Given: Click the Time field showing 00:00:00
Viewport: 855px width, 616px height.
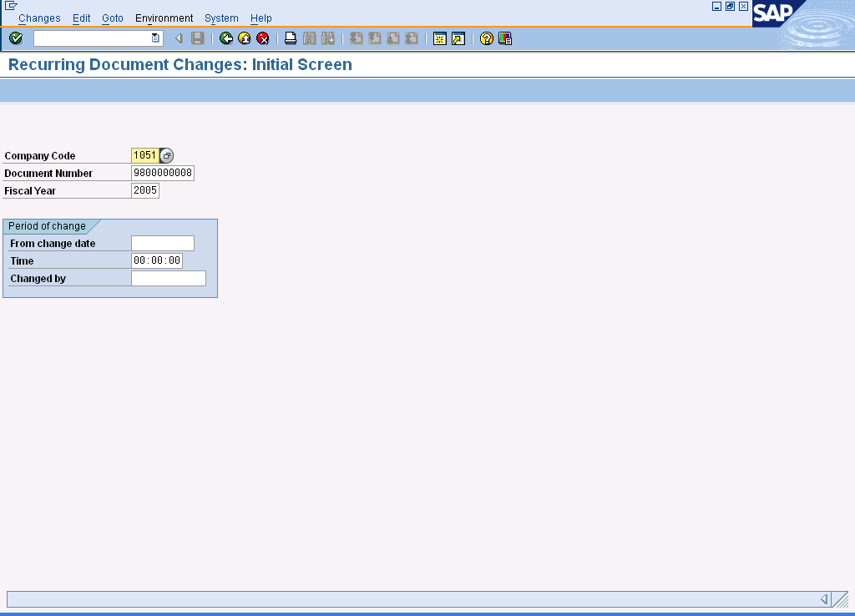Looking at the screenshot, I should click(156, 260).
